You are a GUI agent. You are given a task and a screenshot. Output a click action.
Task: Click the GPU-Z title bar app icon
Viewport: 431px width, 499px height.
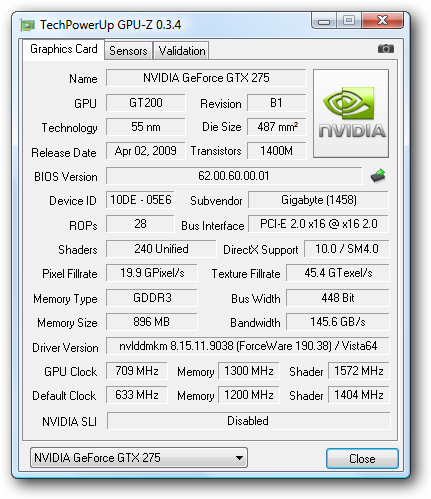pos(28,25)
